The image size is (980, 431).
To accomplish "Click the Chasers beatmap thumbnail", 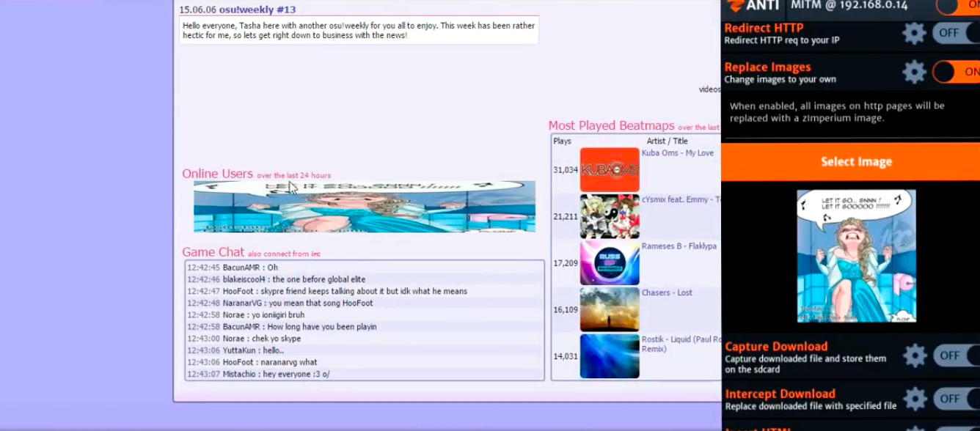I will [x=610, y=309].
